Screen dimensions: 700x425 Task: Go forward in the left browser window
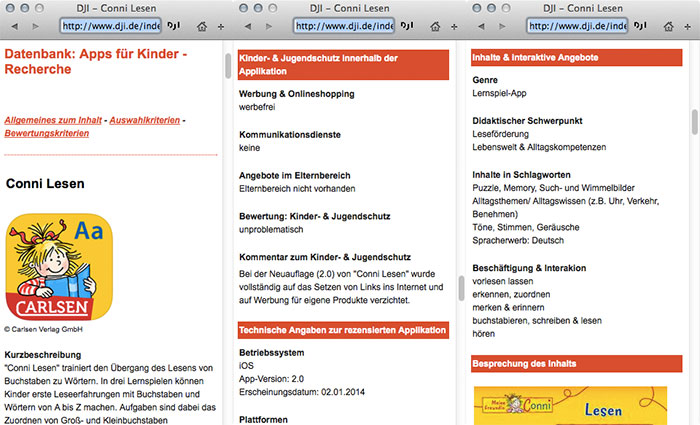(35, 26)
